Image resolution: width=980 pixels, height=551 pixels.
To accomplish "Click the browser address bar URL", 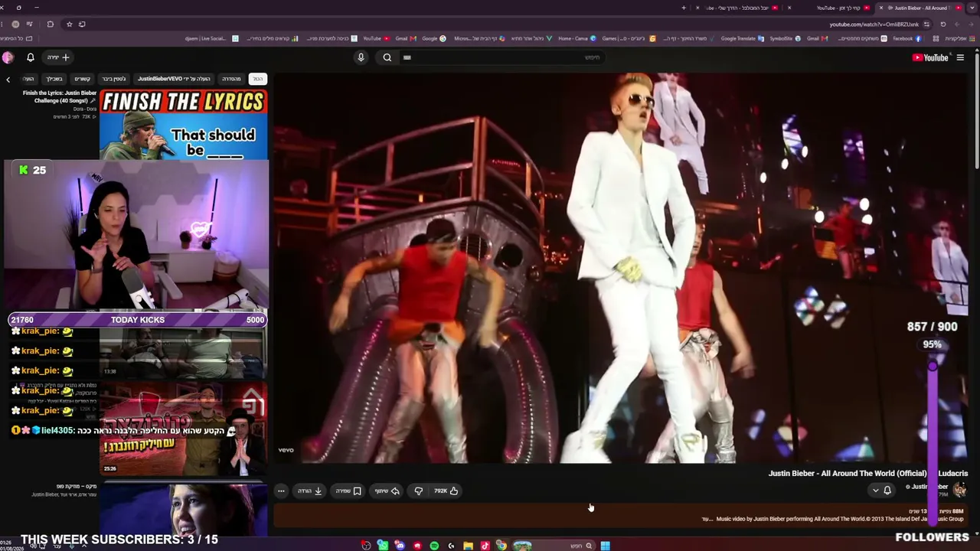I will [874, 24].
